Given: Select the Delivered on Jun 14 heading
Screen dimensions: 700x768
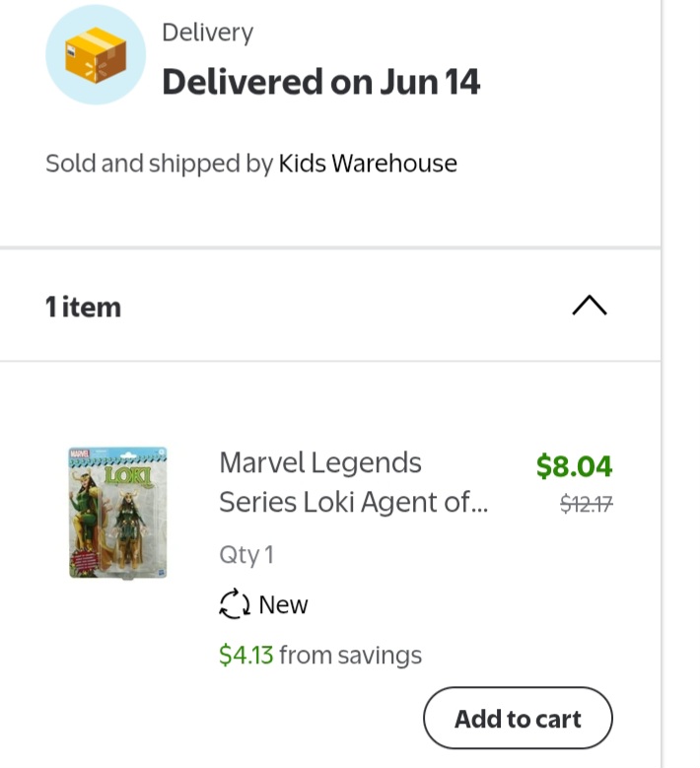Looking at the screenshot, I should pos(320,82).
